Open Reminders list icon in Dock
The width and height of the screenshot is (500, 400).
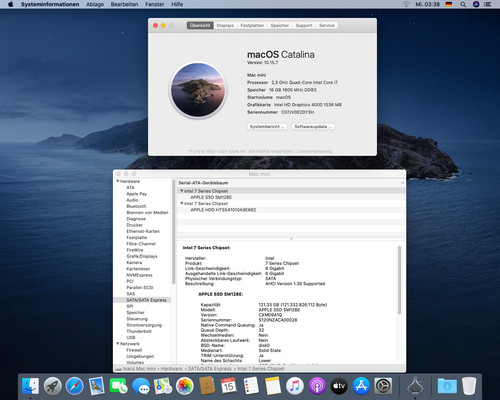(251, 386)
